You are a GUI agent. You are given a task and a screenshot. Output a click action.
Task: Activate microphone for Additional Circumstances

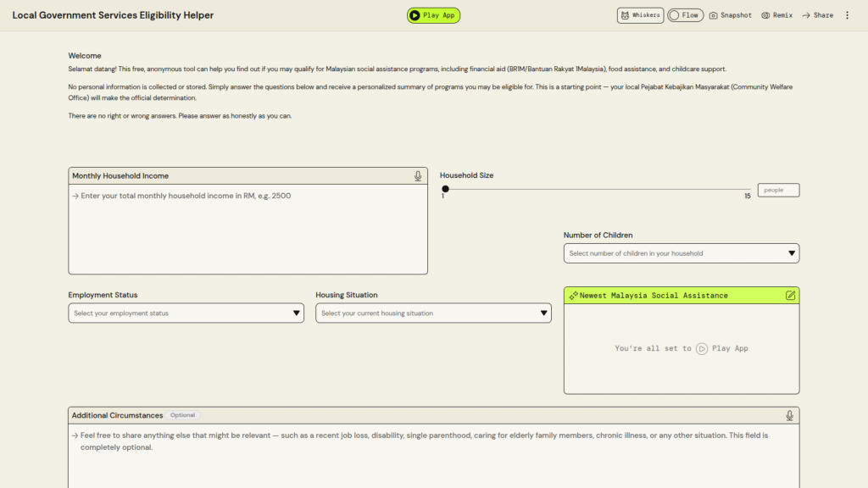click(x=789, y=415)
